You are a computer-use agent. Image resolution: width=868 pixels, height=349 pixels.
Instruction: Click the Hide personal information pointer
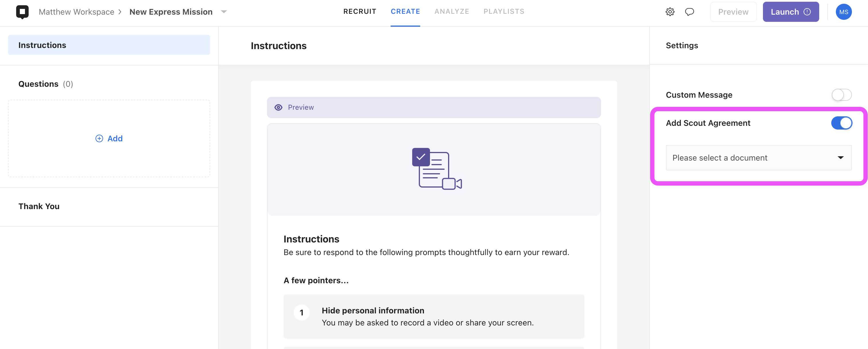[x=434, y=316]
